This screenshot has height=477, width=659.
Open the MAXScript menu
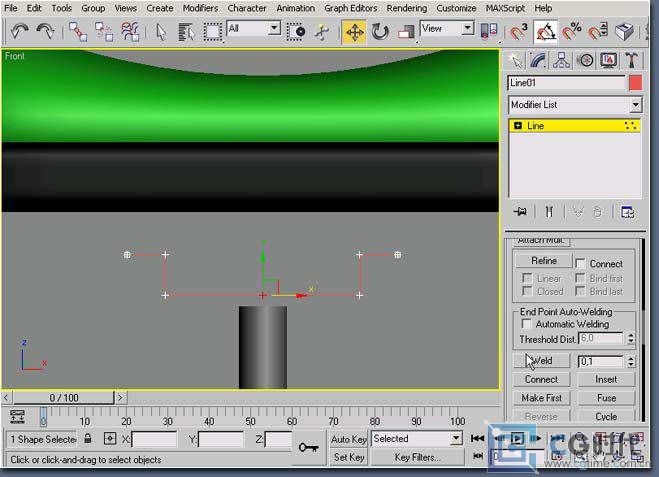tap(505, 8)
